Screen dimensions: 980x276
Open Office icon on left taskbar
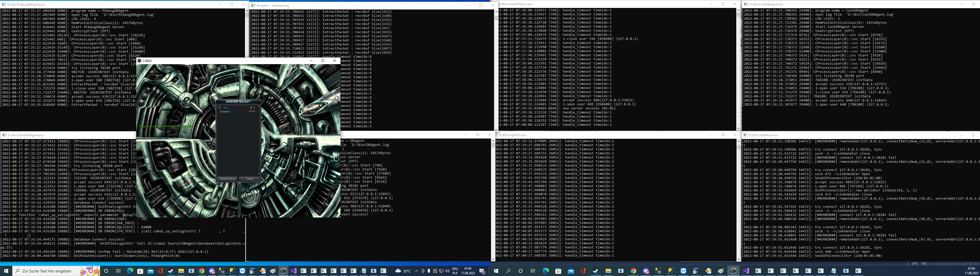click(161, 271)
